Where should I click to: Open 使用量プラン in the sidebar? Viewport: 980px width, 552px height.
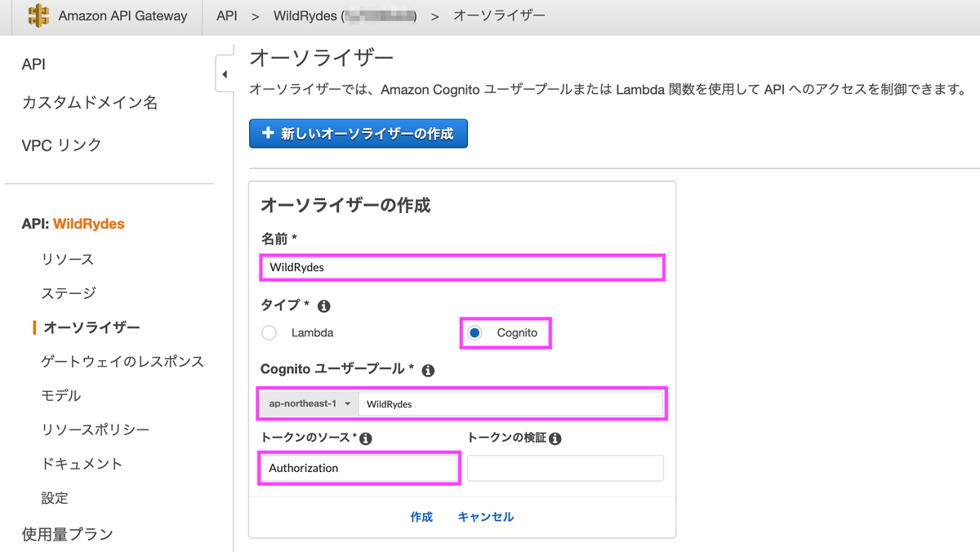[x=67, y=534]
